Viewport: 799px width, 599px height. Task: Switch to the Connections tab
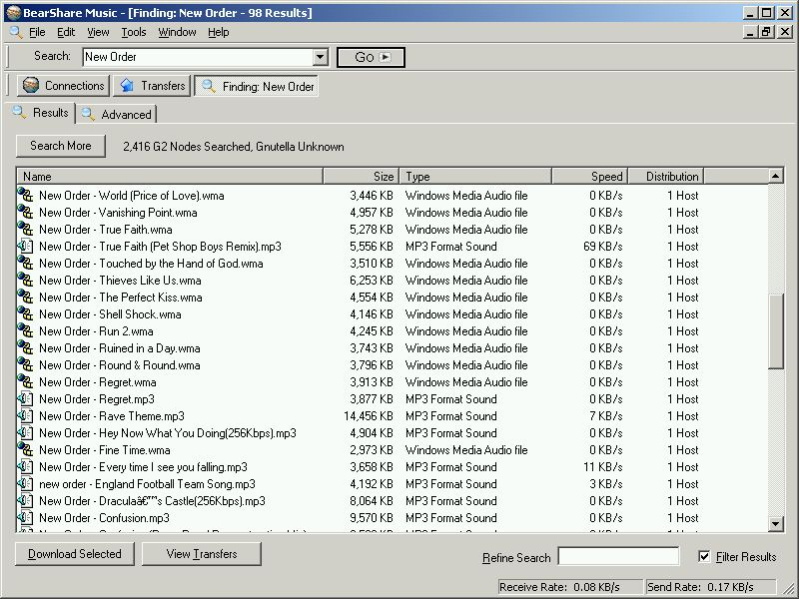click(64, 86)
